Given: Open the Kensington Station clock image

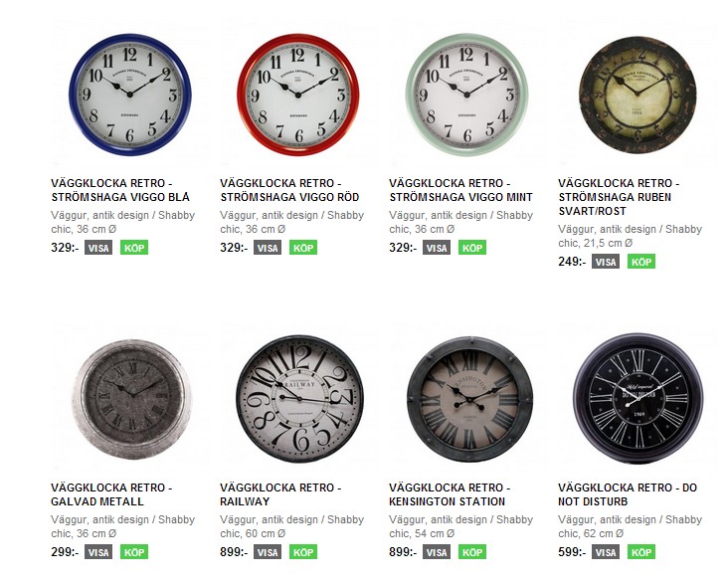Looking at the screenshot, I should [469, 399].
